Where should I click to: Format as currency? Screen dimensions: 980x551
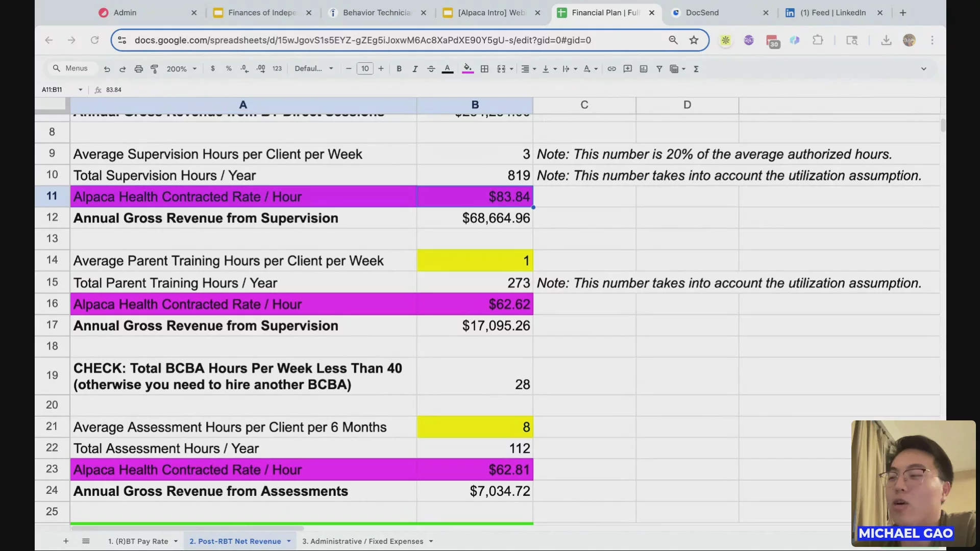[x=213, y=69]
